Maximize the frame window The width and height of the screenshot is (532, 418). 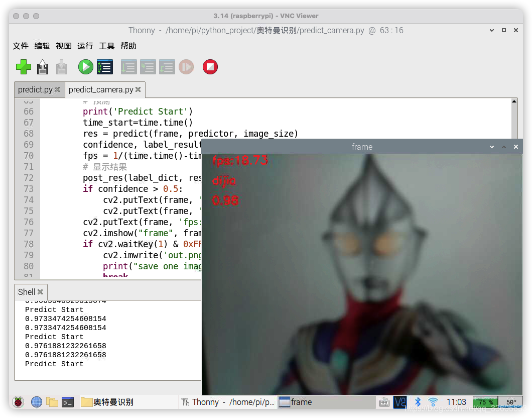point(504,147)
